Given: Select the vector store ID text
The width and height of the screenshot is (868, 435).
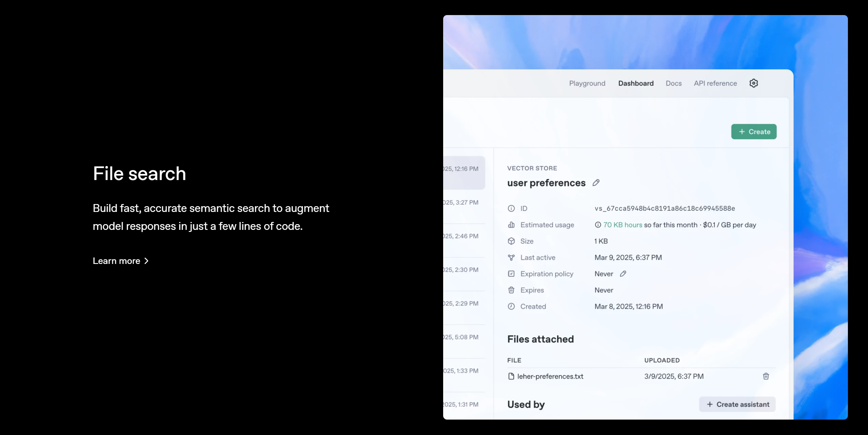Looking at the screenshot, I should pos(665,208).
